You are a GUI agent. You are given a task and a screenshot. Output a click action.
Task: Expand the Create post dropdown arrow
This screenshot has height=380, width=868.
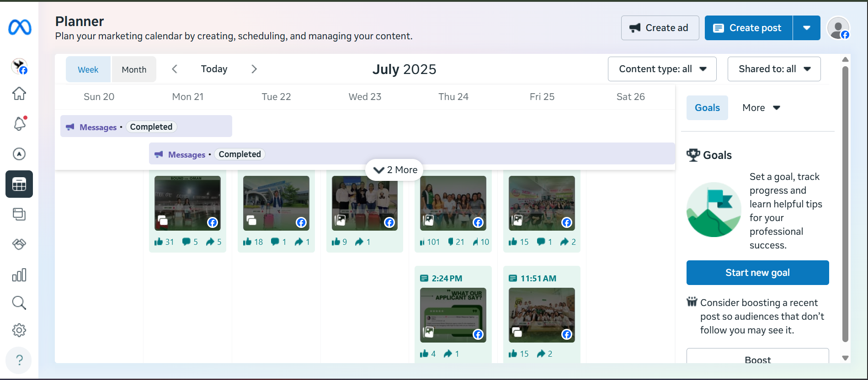click(x=807, y=28)
